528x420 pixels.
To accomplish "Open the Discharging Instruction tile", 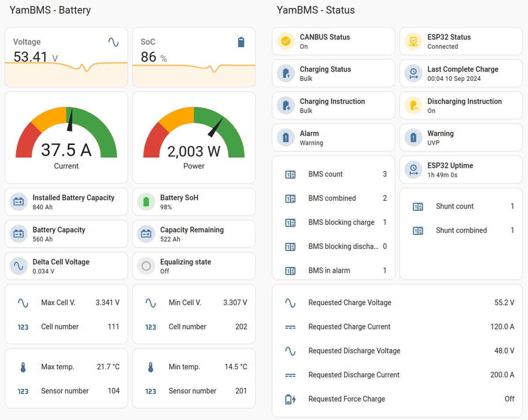I will (x=461, y=106).
